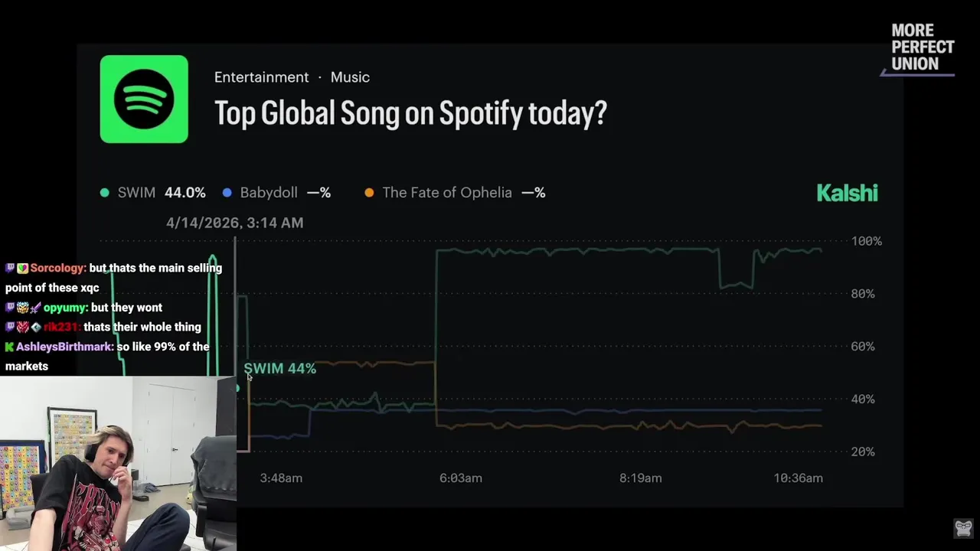This screenshot has width=980, height=551.
Task: Click the 10:36am time axis label
Action: click(x=798, y=478)
